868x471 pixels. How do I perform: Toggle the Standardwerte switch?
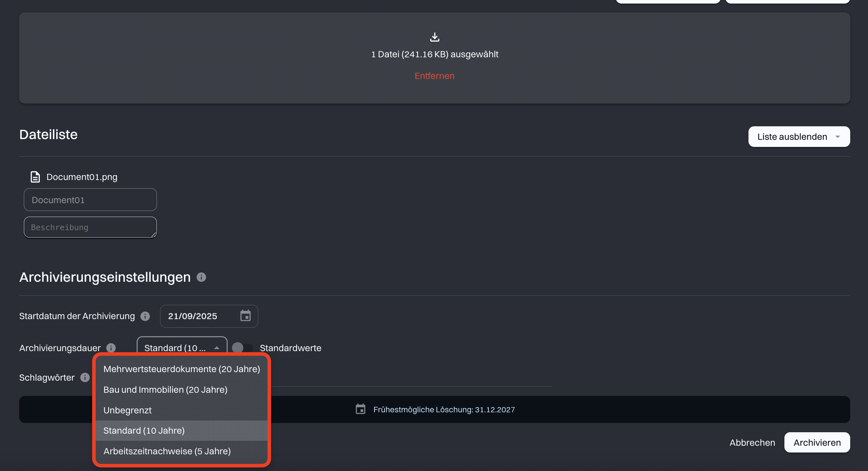click(242, 348)
